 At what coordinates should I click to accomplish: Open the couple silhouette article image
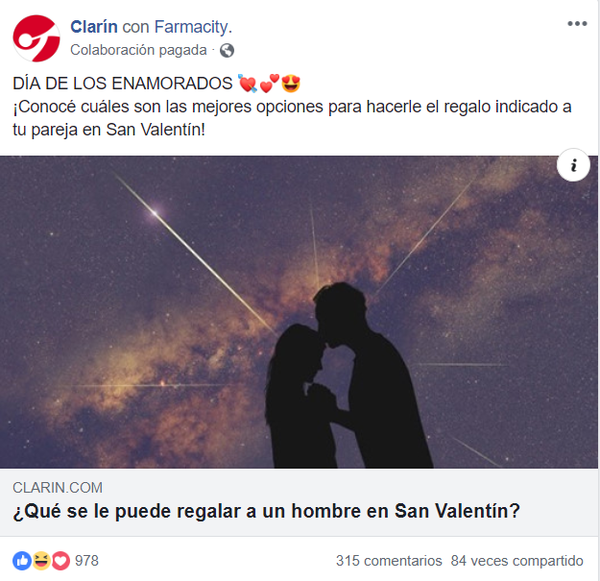click(x=298, y=312)
